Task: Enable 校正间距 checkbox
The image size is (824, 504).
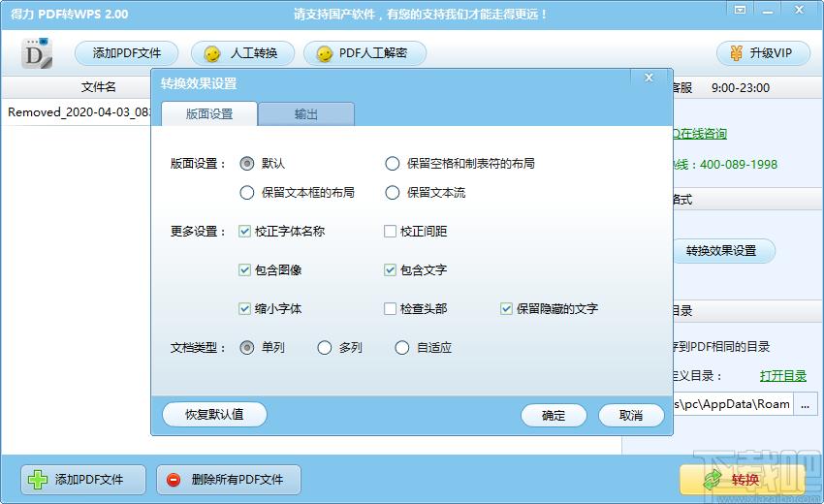Action: (x=390, y=232)
